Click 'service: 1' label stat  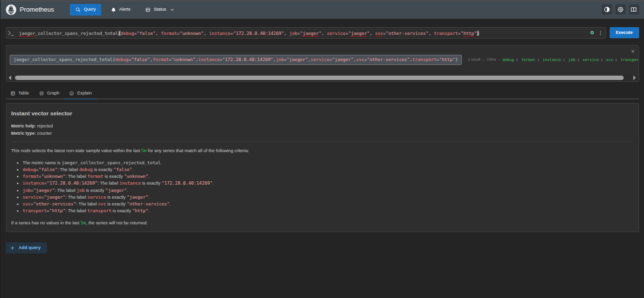tap(593, 60)
